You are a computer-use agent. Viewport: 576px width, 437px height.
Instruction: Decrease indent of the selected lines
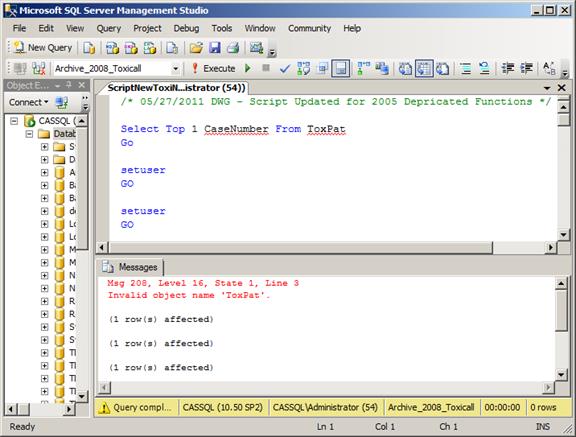(x=508, y=68)
